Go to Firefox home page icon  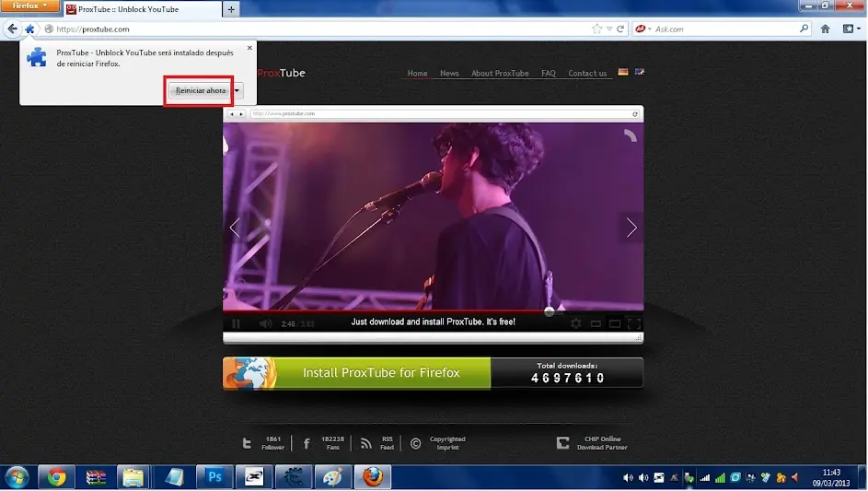coord(826,29)
